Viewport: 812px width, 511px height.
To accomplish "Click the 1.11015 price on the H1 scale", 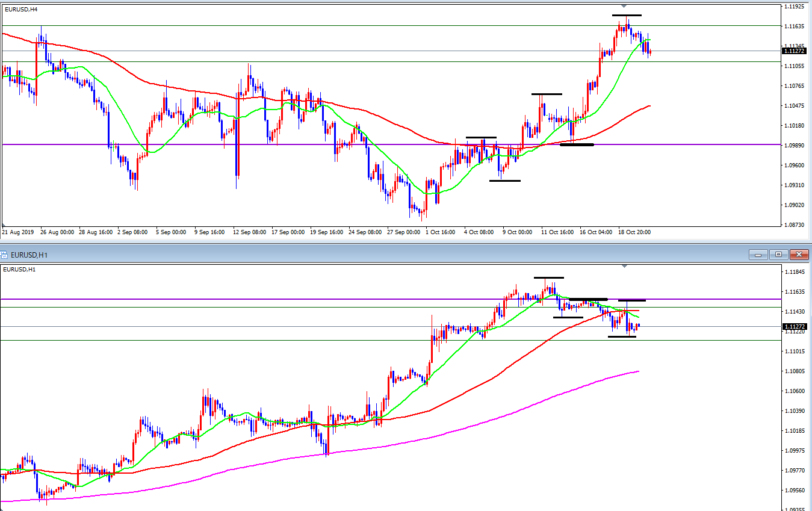I will click(x=795, y=352).
